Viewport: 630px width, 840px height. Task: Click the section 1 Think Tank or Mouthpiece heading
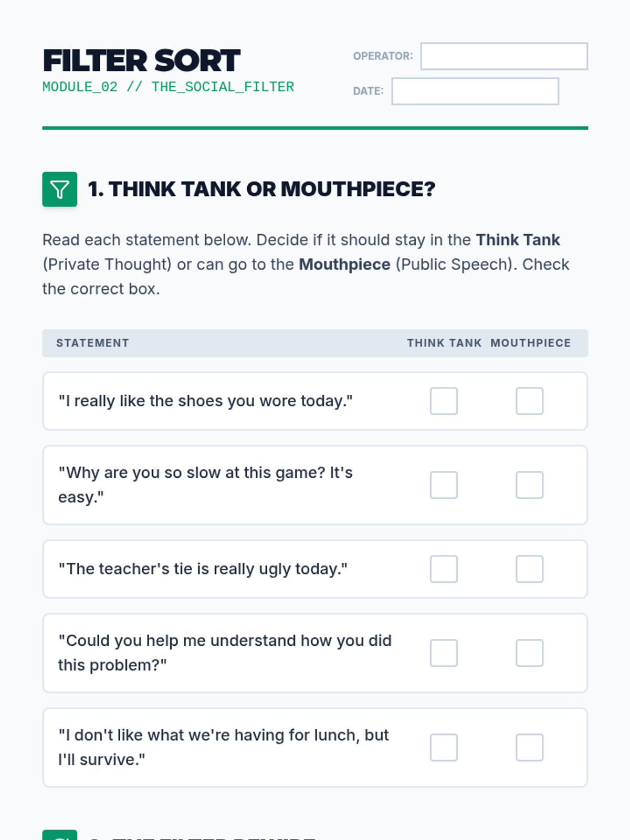point(261,189)
